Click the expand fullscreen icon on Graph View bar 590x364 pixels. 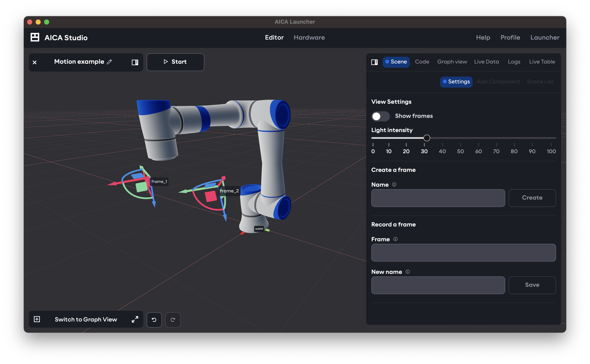click(135, 320)
